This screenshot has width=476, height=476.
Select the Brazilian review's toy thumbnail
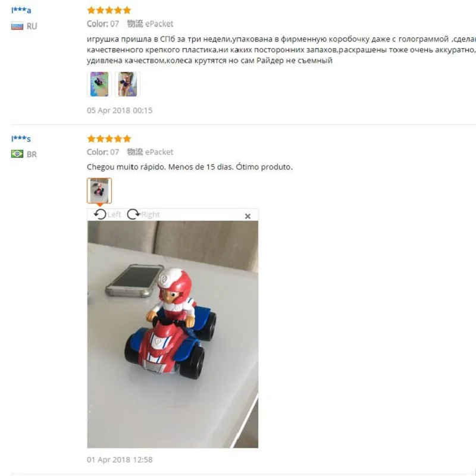click(x=99, y=190)
